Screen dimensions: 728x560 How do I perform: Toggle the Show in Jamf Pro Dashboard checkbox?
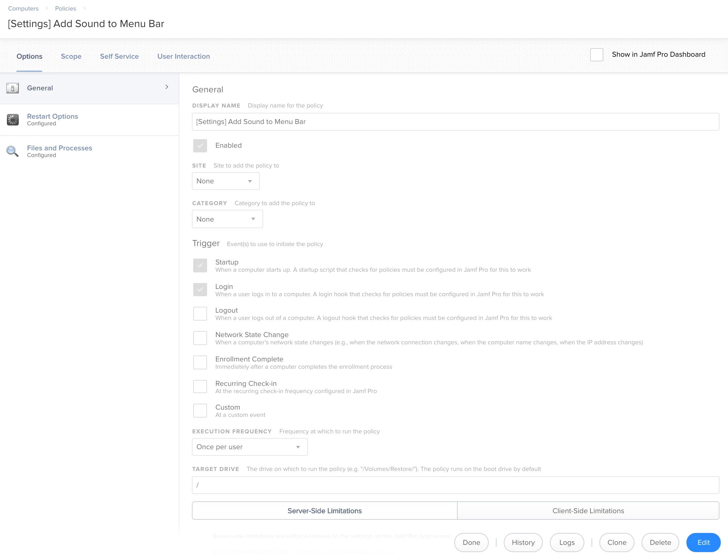[x=596, y=55]
